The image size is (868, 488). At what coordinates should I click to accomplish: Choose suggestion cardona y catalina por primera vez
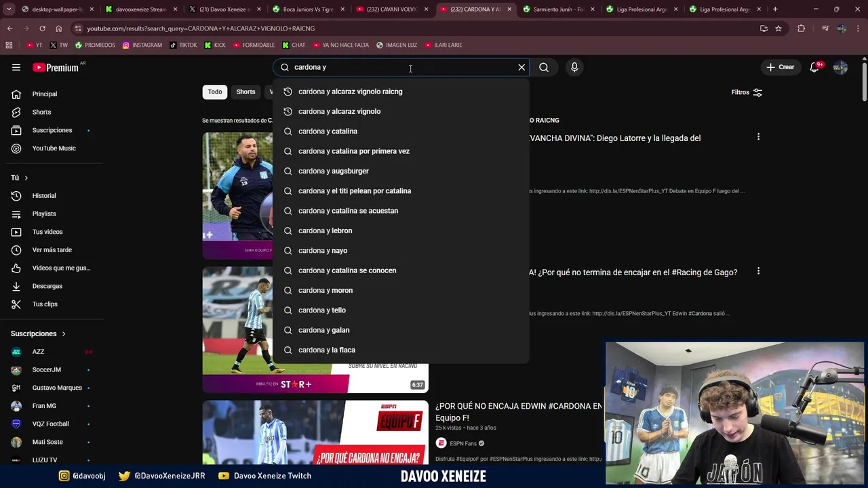400,151
